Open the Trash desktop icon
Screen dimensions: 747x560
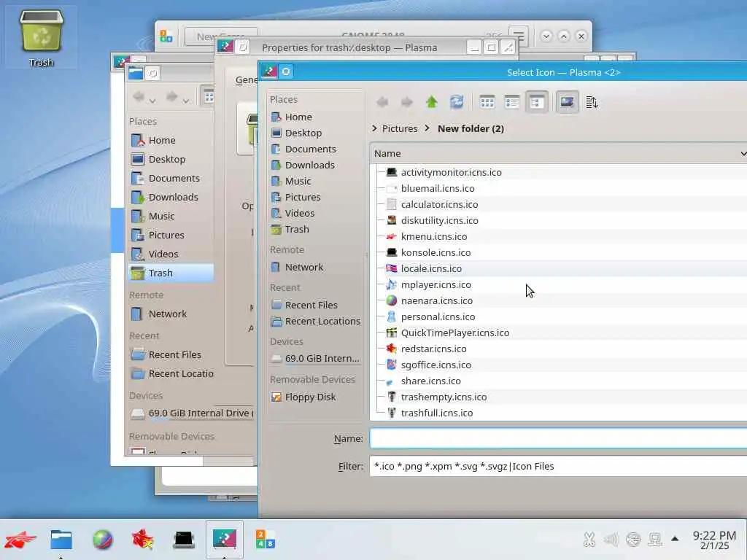pos(41,38)
